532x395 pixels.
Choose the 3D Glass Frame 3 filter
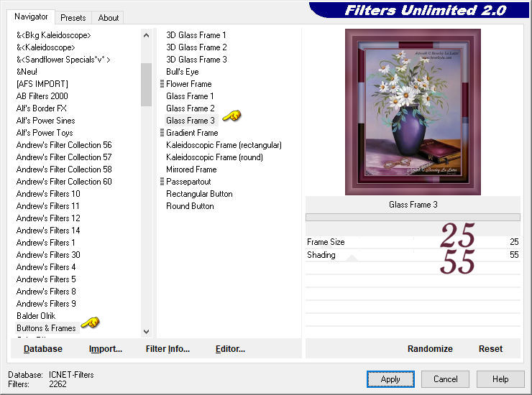(196, 60)
